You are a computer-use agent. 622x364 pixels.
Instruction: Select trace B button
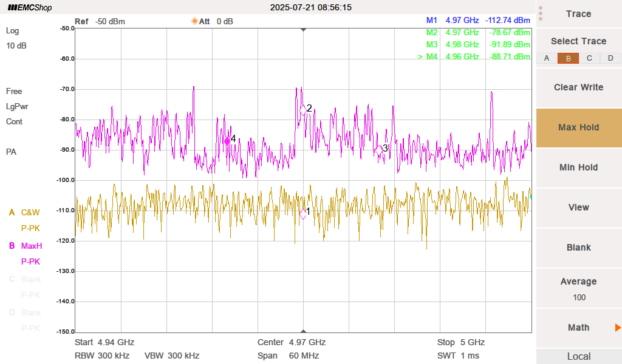[x=568, y=58]
